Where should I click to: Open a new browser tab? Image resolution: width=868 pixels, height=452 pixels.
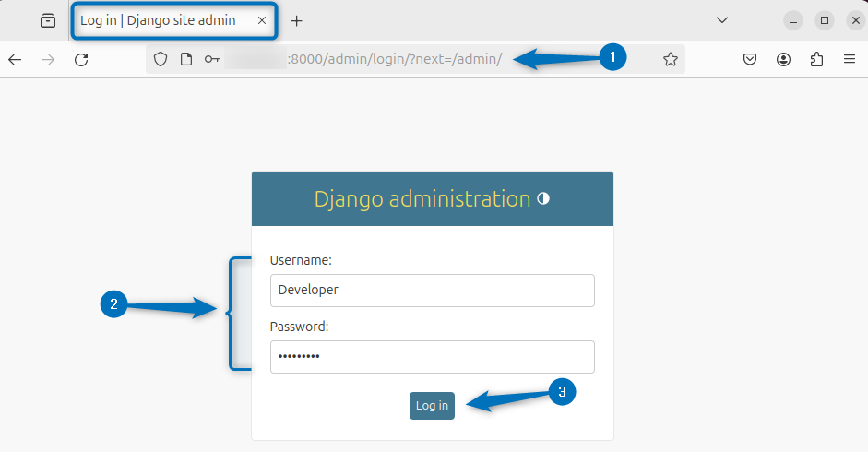tap(297, 21)
